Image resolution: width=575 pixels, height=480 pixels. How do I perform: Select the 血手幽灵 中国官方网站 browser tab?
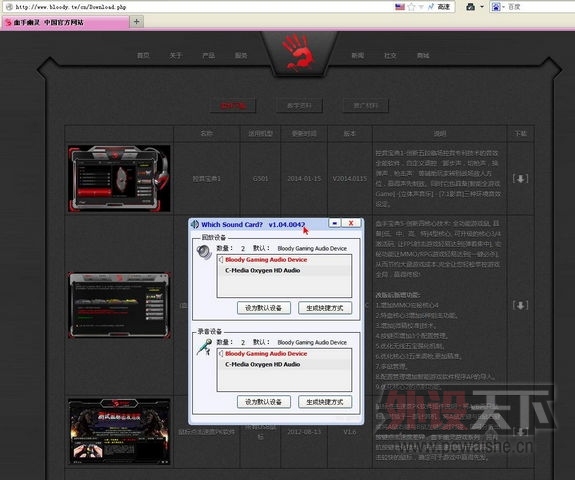(65, 22)
